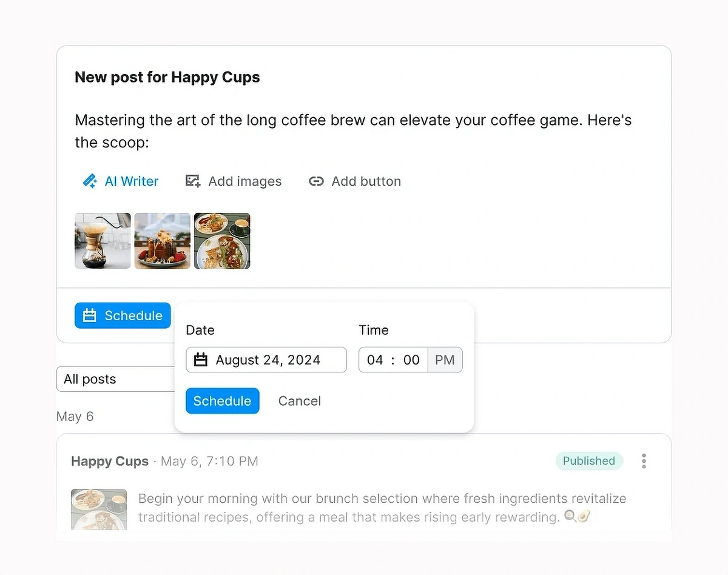Click the Add button link icon

316,181
